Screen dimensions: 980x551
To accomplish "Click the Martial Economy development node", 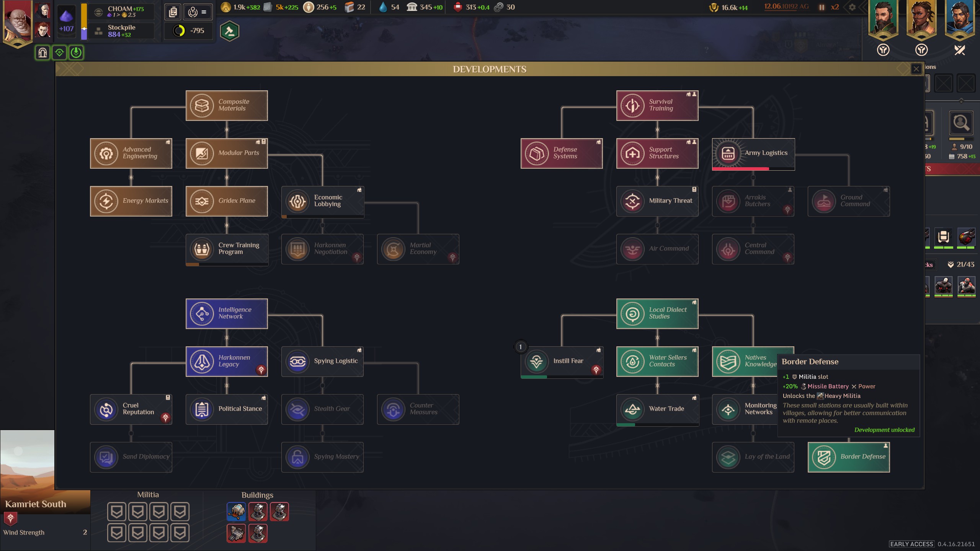I will point(418,249).
